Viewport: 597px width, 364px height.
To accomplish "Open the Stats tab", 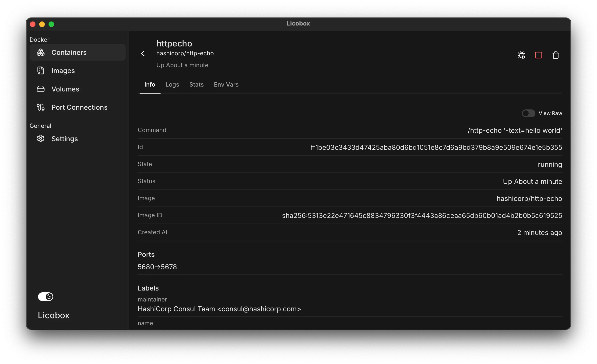I will [196, 84].
